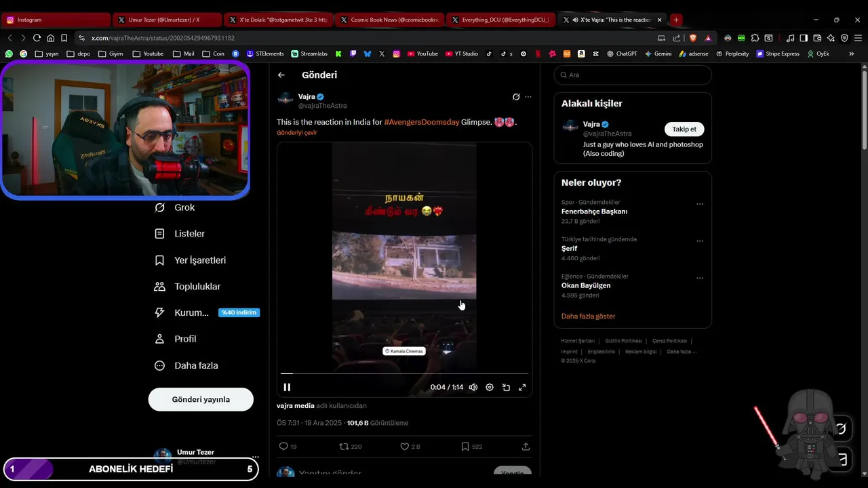The image size is (868, 488).
Task: Click the Brave Shields lion icon
Action: 692,38
